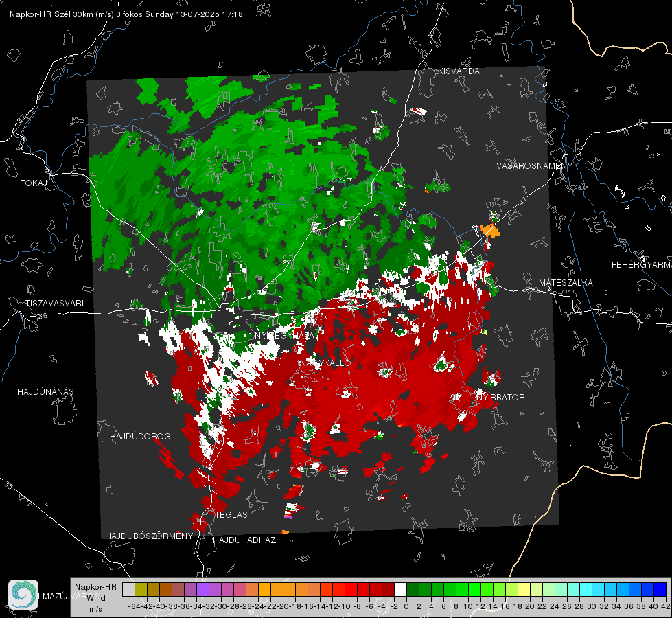
Task: Select the HAJDÚNÁNÁS label
Action: tap(45, 391)
